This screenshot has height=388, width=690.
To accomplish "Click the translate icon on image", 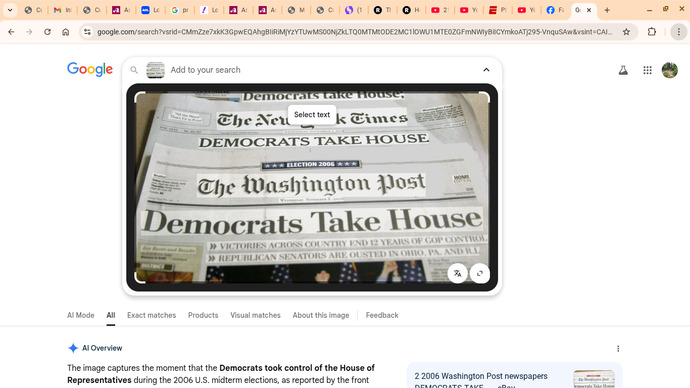I will coord(458,273).
